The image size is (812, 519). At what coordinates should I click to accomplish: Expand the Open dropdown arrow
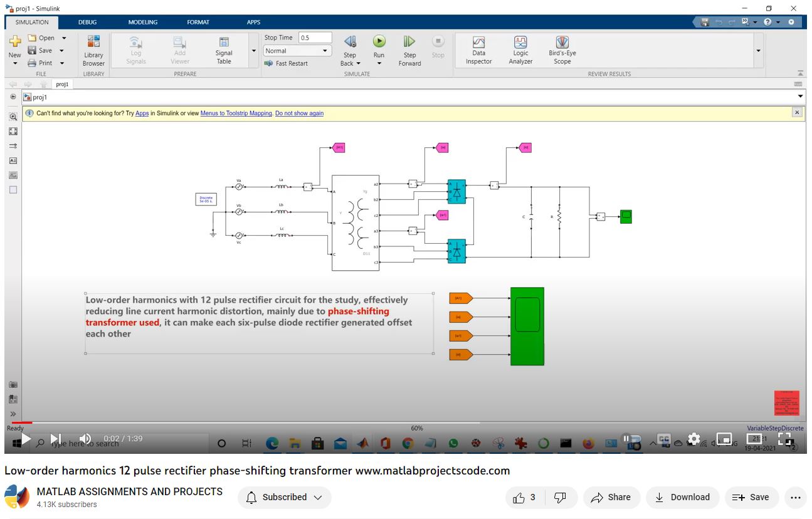tap(63, 38)
